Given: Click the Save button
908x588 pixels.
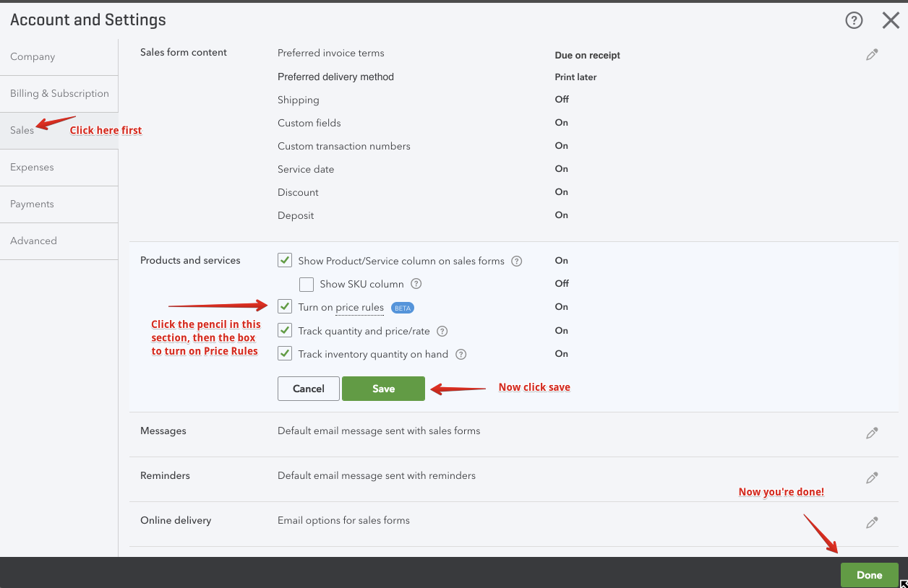Looking at the screenshot, I should 383,388.
